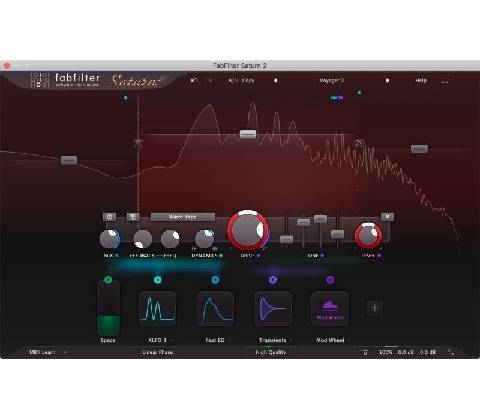The width and height of the screenshot is (480, 420).
Task: Open the Fast EG envelope panel
Action: pos(215,308)
